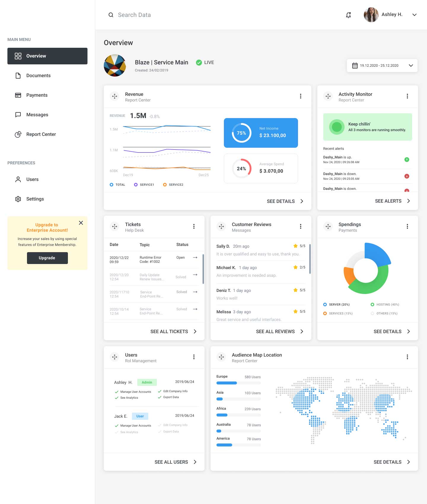Click the drag icon on Tickets card

coord(114,226)
